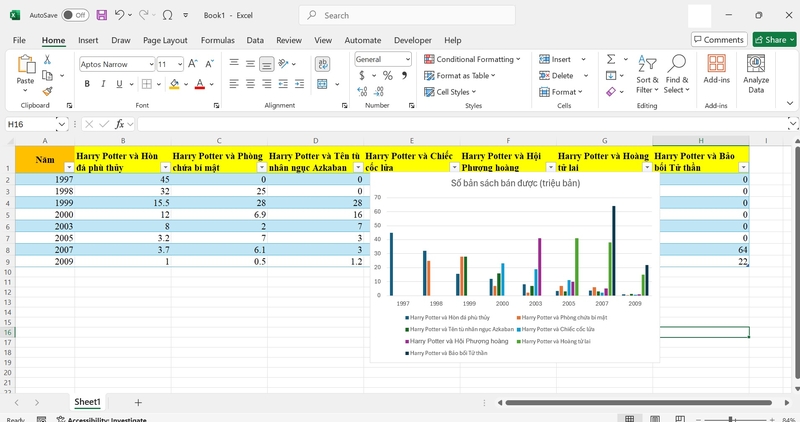Toggle AutoSave switch
This screenshot has height=422, width=800.
coord(75,15)
